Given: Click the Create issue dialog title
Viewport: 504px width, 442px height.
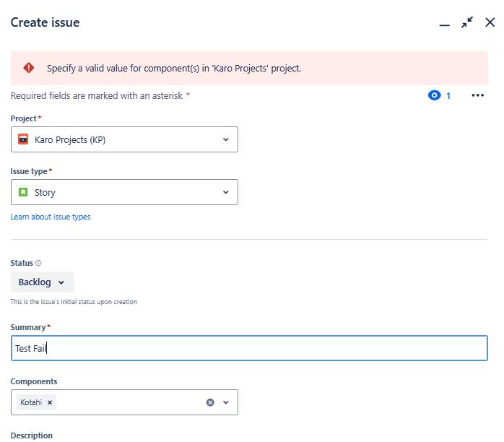Looking at the screenshot, I should (45, 22).
